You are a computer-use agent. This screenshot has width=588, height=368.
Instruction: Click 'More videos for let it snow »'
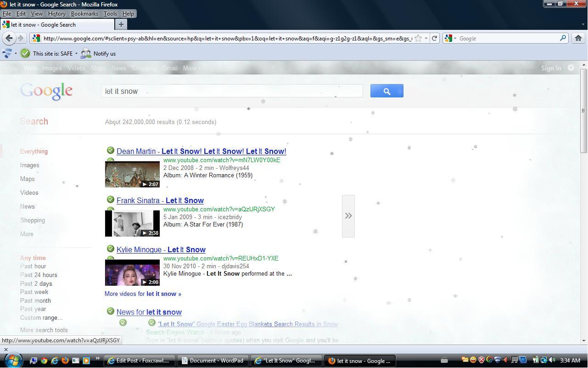pos(143,294)
